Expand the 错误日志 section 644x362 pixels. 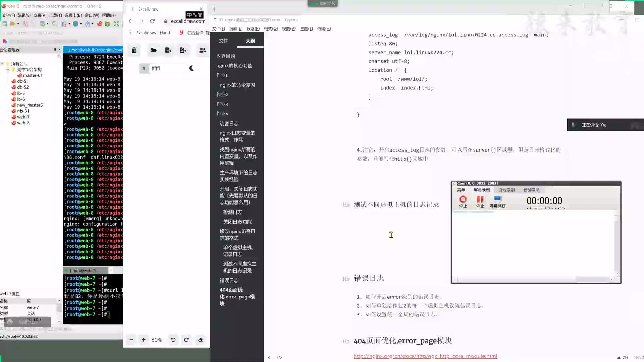tap(229, 280)
